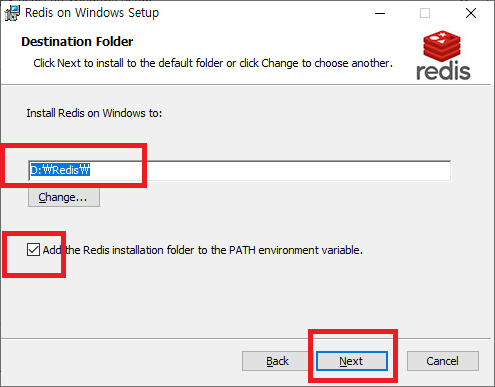Screen dimensions: 495x387
Task: Click the Destination Folder heading
Action: (77, 42)
